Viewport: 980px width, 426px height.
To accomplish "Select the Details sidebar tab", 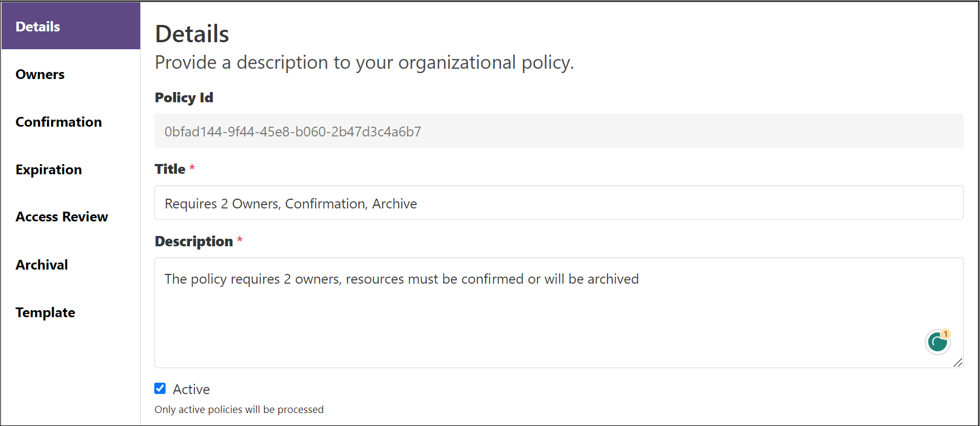I will 70,27.
